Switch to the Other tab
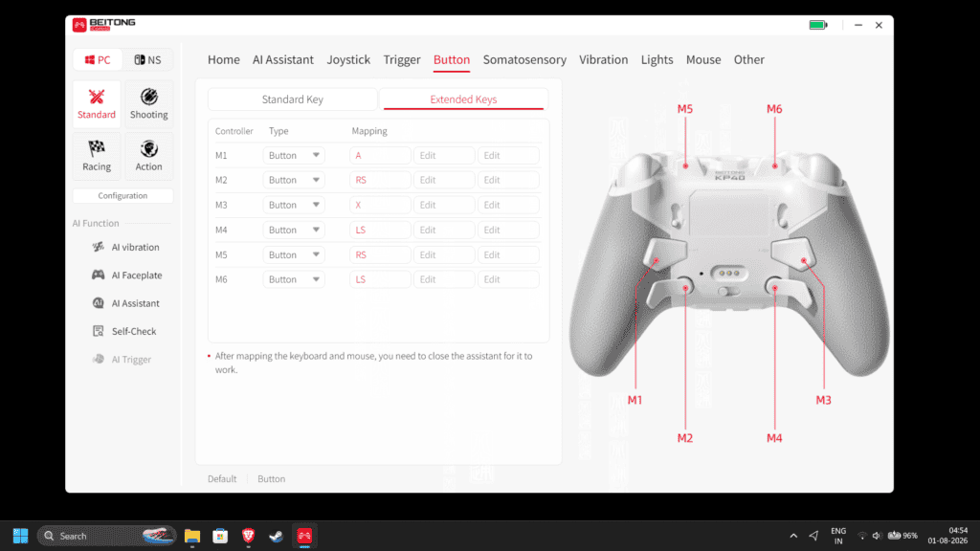The width and height of the screenshot is (980, 551). 748,60
